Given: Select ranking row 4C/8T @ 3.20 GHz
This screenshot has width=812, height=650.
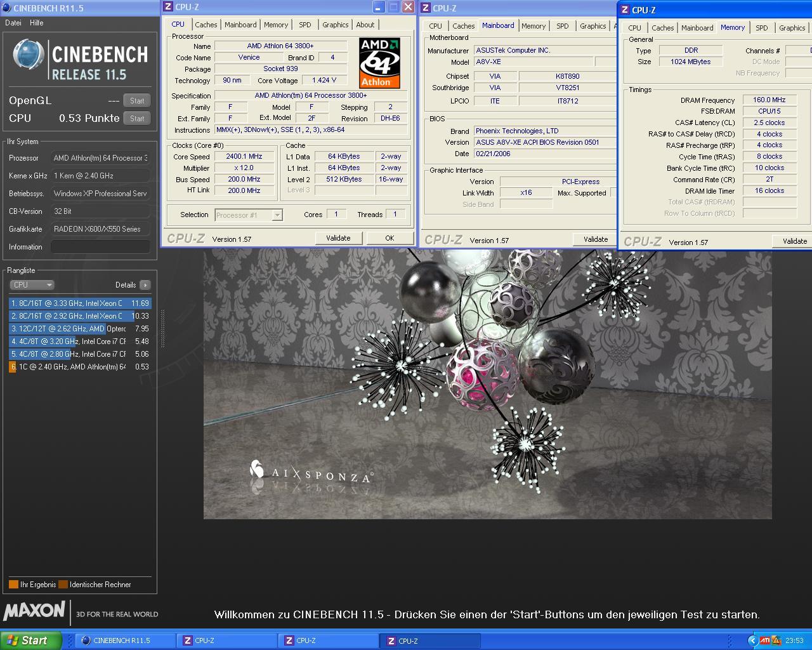Looking at the screenshot, I should (80, 342).
